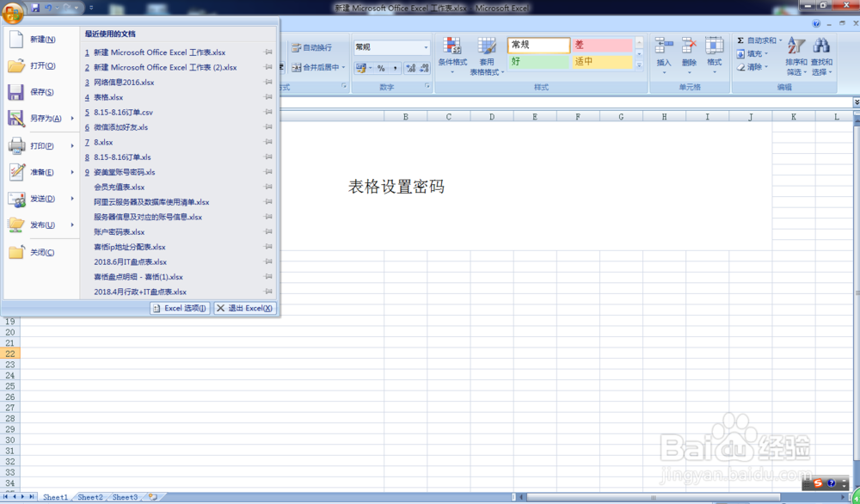The image size is (860, 504).
Task: Choose Close (关闭) in Office menu
Action: pos(41,252)
